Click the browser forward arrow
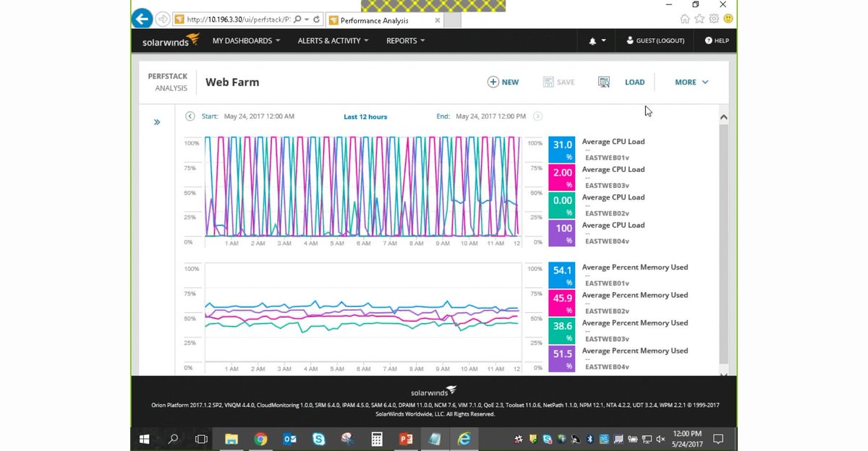The width and height of the screenshot is (868, 451). (163, 19)
